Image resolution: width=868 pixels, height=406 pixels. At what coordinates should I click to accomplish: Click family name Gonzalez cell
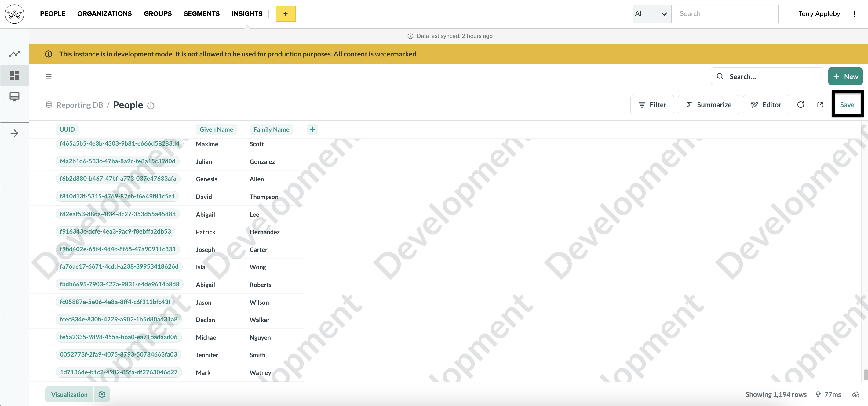262,161
